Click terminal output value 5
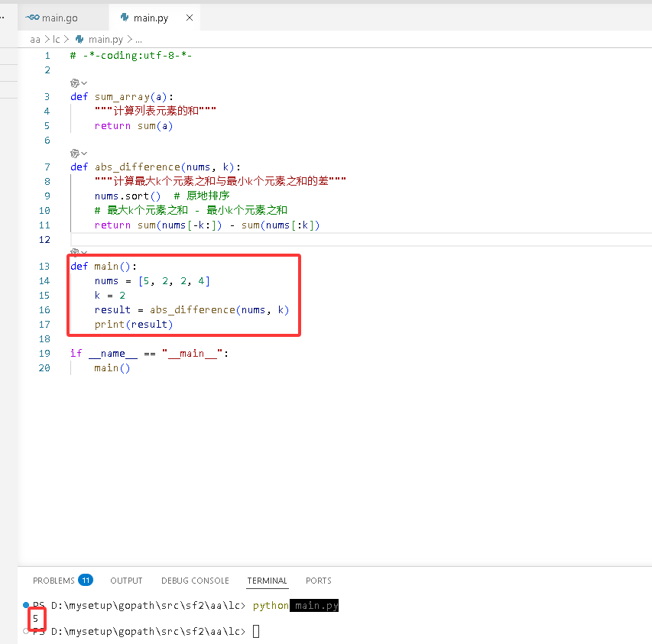652x644 pixels. coord(36,618)
